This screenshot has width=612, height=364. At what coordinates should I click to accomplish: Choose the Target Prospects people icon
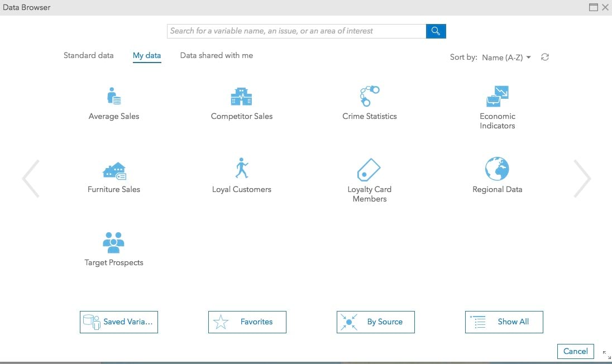[114, 242]
